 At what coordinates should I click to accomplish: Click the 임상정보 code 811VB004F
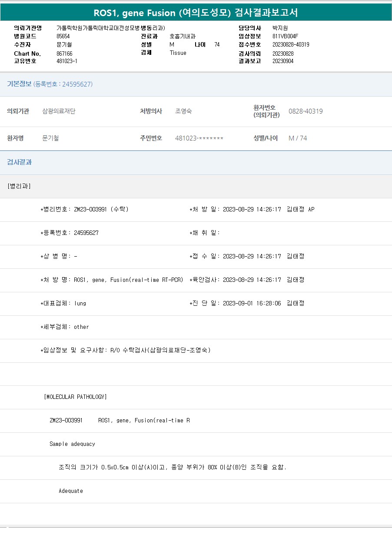tap(285, 37)
